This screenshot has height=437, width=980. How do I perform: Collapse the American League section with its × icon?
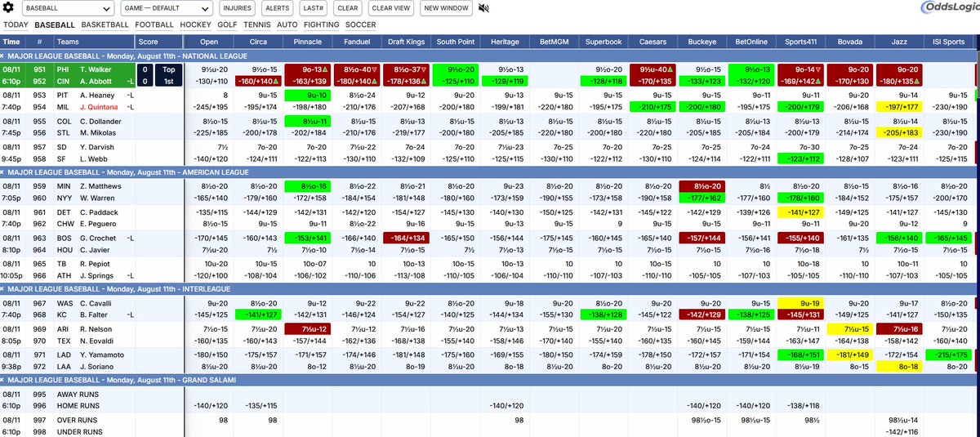click(3, 172)
